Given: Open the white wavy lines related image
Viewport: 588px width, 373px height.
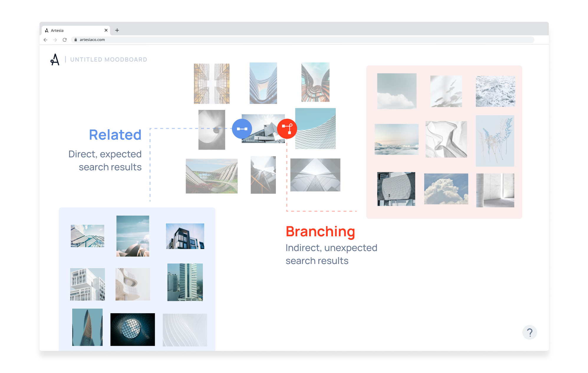Looking at the screenshot, I should click(x=185, y=330).
